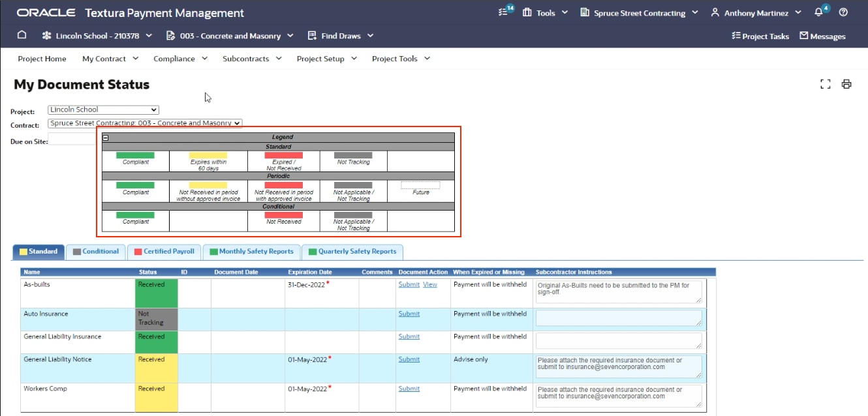Image resolution: width=868 pixels, height=416 pixels.
Task: Sort by the Name column header
Action: (32, 272)
